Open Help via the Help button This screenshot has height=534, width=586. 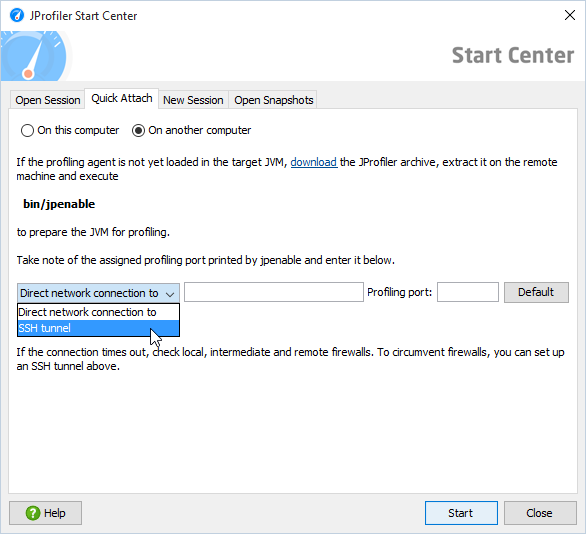(46, 513)
